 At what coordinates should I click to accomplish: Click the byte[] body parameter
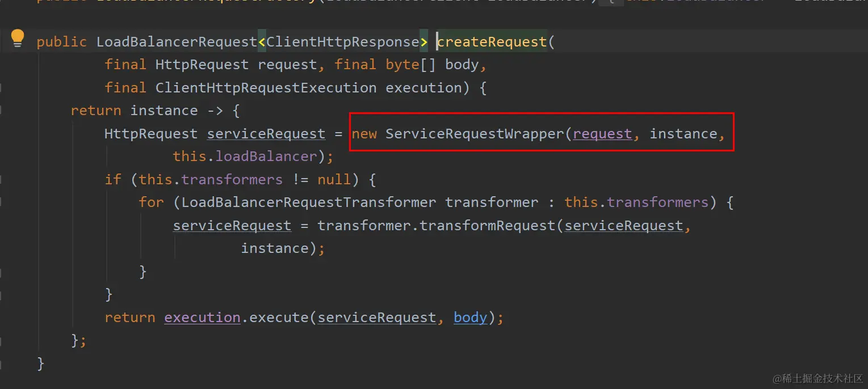tap(432, 65)
